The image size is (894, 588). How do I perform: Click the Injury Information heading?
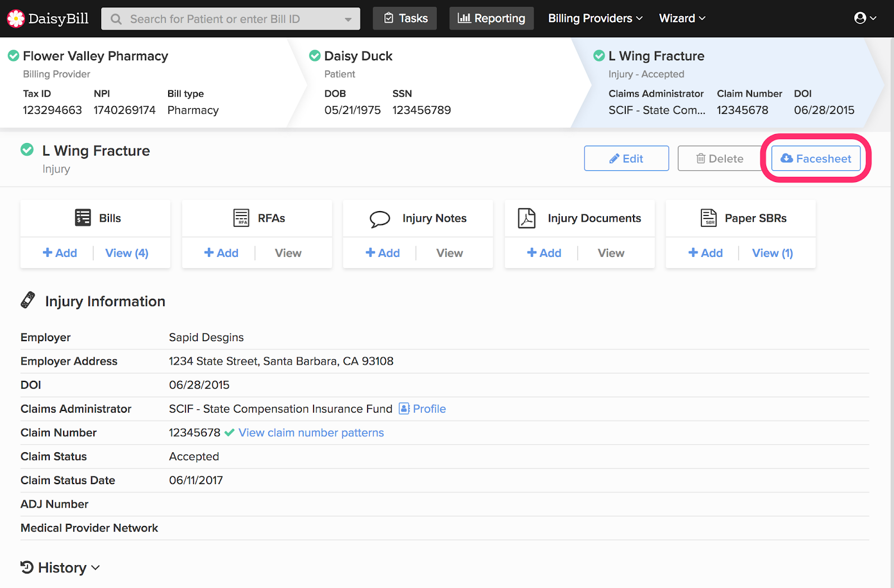[105, 302]
